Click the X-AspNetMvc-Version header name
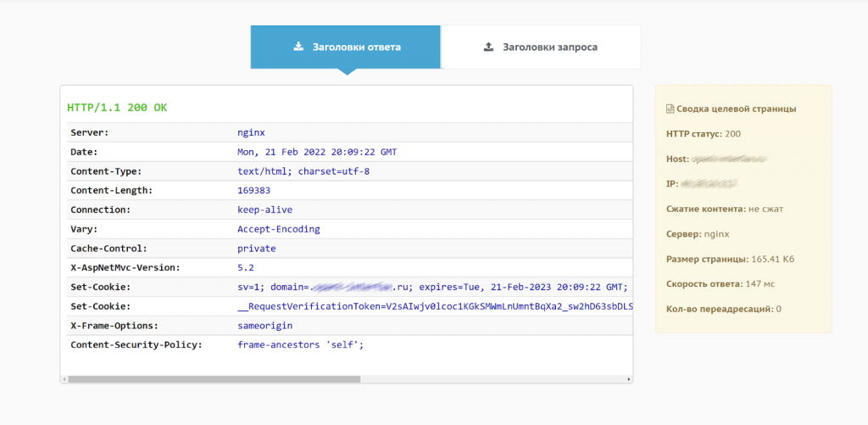Screen dimensions: 868x425 tap(125, 268)
